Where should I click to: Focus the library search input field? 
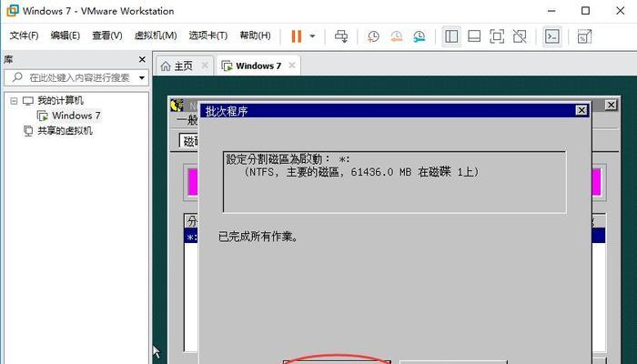click(x=76, y=77)
